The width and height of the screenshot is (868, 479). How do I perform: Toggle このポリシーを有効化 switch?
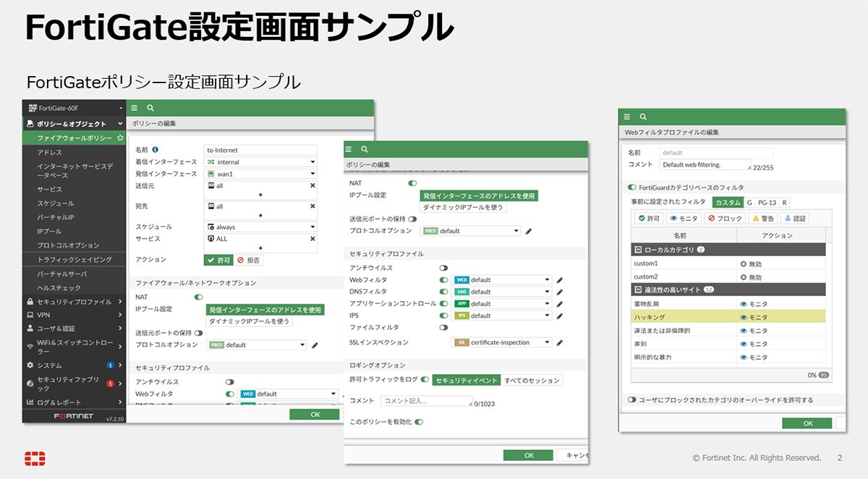[x=419, y=421]
